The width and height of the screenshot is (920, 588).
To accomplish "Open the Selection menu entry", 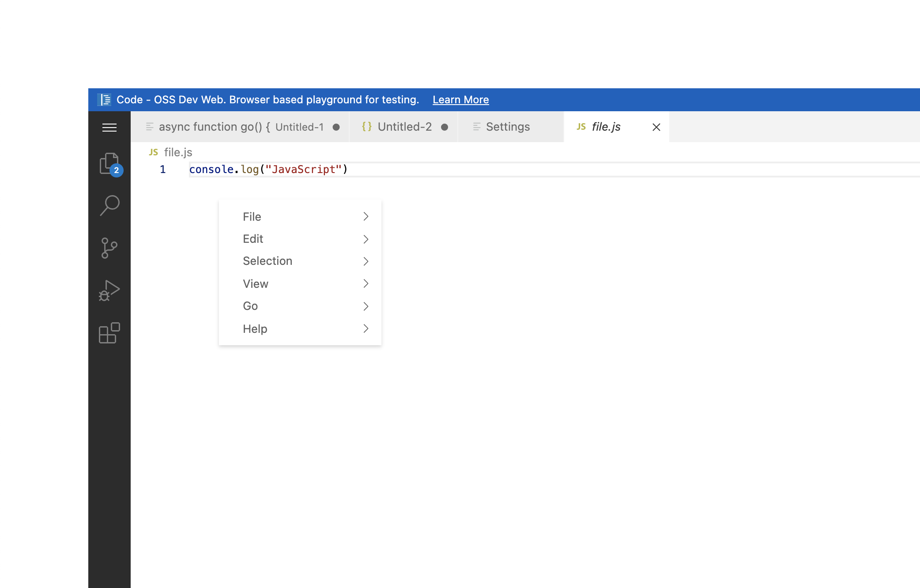I will pos(267,261).
